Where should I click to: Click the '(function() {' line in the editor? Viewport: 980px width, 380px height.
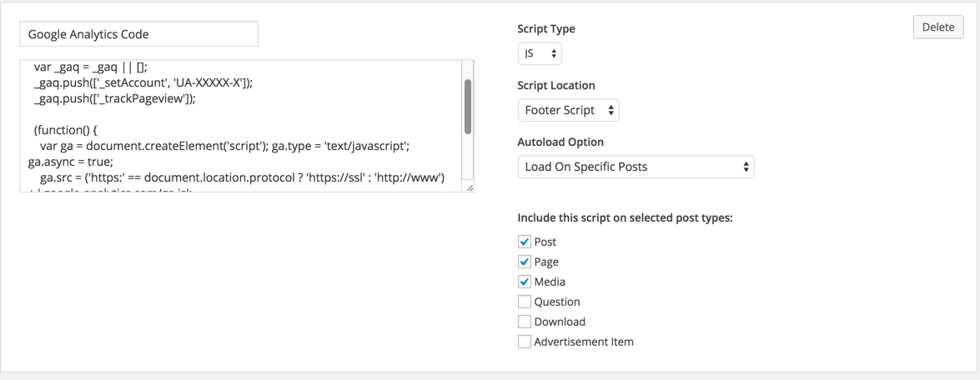tap(66, 130)
